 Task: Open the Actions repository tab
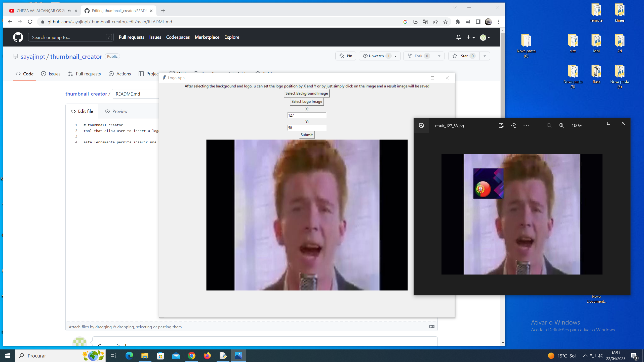tap(120, 74)
